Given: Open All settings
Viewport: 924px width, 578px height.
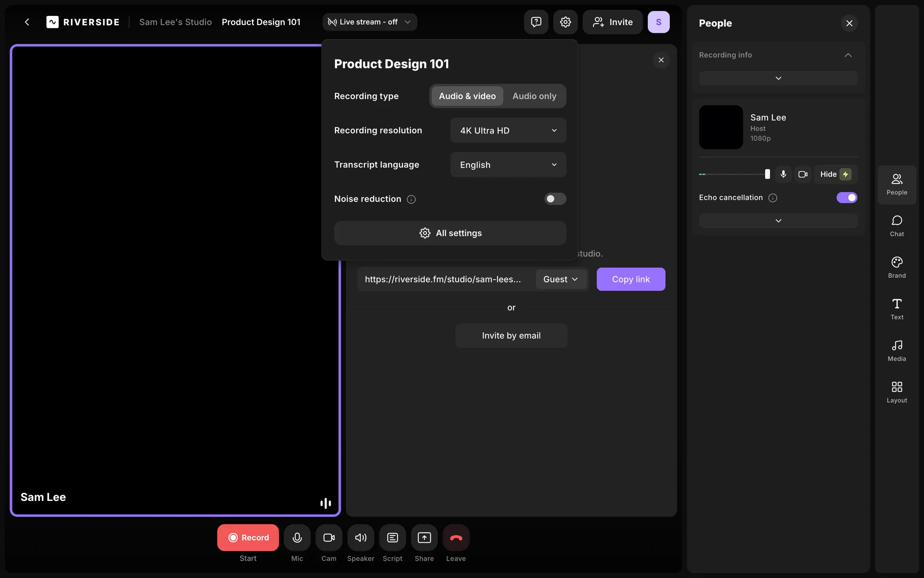Looking at the screenshot, I should pos(450,233).
